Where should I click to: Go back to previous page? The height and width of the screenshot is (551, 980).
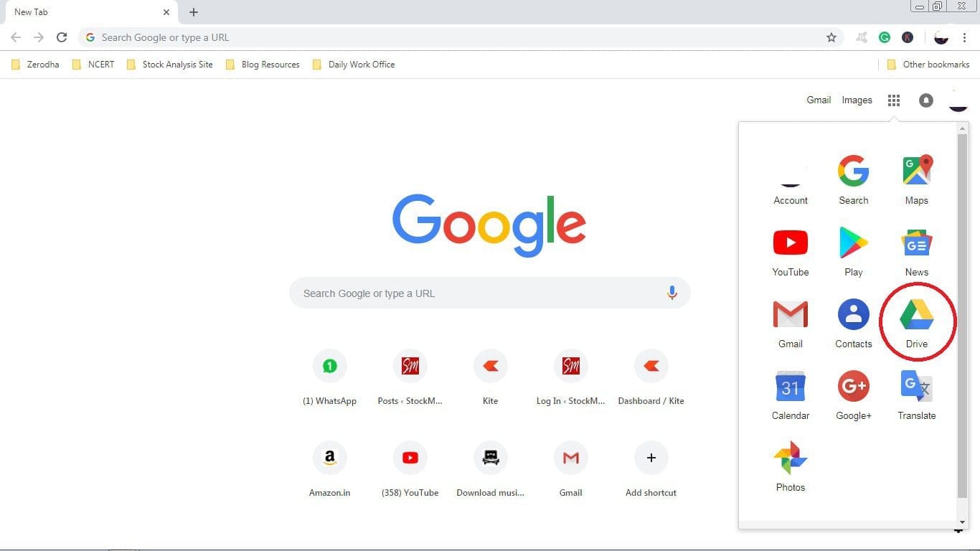[16, 37]
